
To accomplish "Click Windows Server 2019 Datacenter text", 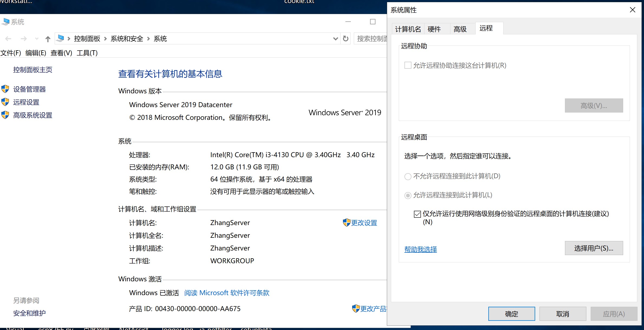I will click(181, 105).
